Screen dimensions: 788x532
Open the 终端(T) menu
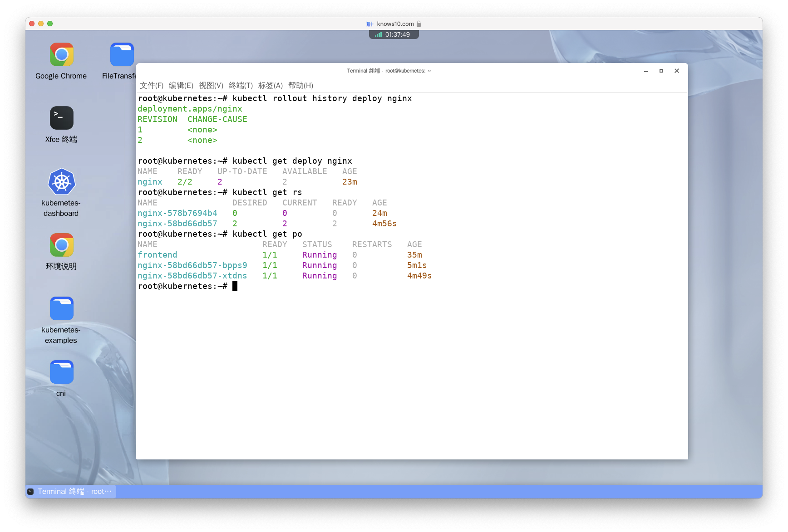(x=241, y=86)
